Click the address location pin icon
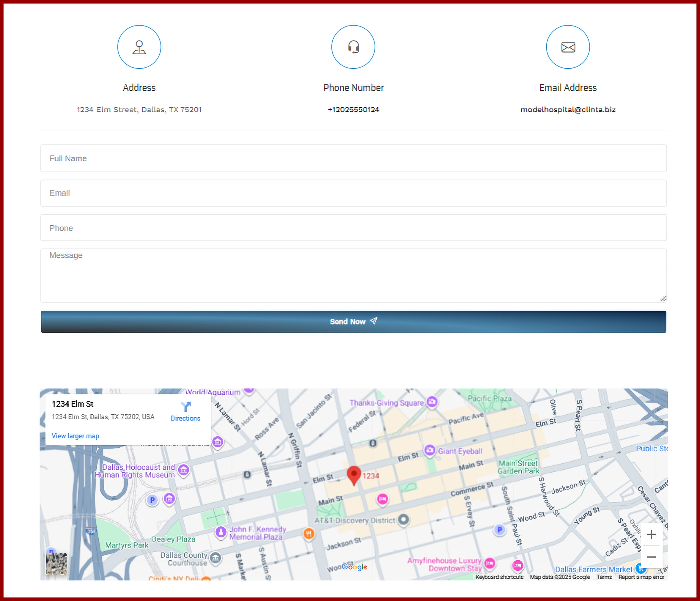Image resolution: width=700 pixels, height=601 pixels. (139, 47)
